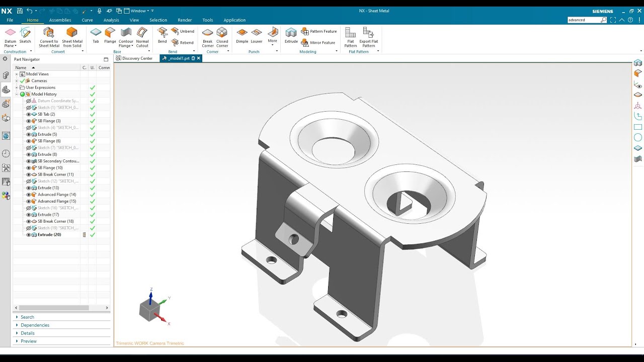Close the _model1.prt tab
The width and height of the screenshot is (644, 362).
(199, 58)
